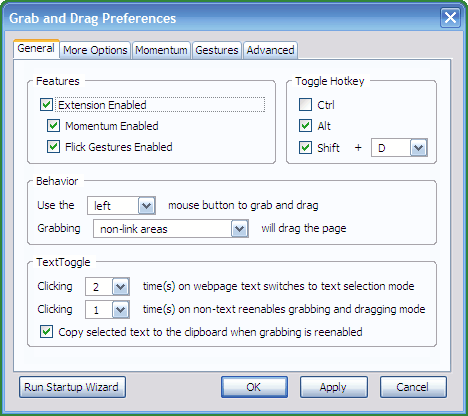Click the 'will drag the page' text
Viewport: 468px width, 416px height.
coord(304,228)
